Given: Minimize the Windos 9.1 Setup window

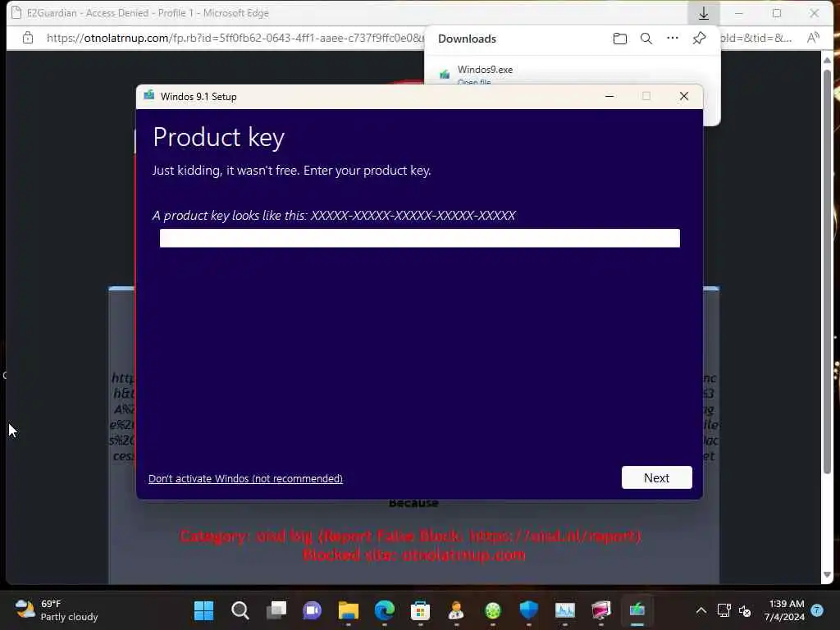Looking at the screenshot, I should tap(609, 97).
